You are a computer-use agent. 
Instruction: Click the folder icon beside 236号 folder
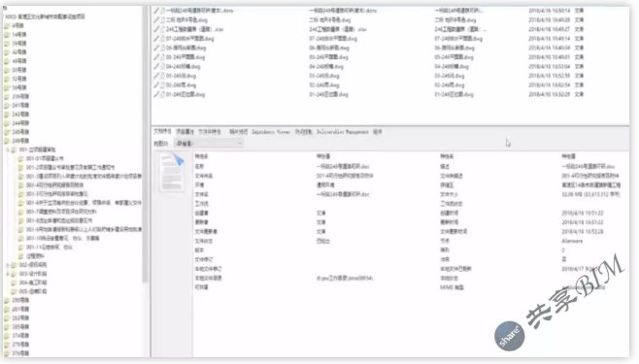pyautogui.click(x=7, y=96)
